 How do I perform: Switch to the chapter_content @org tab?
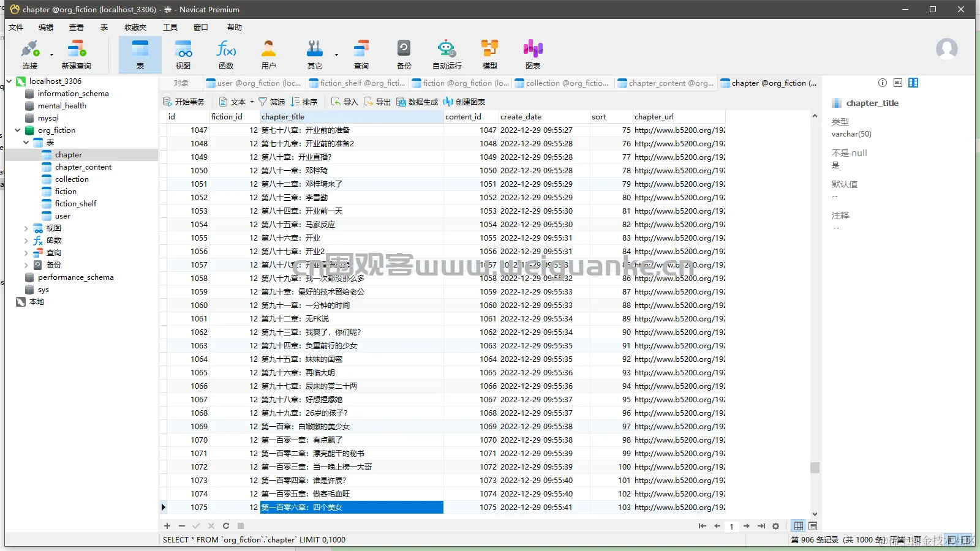click(x=665, y=83)
